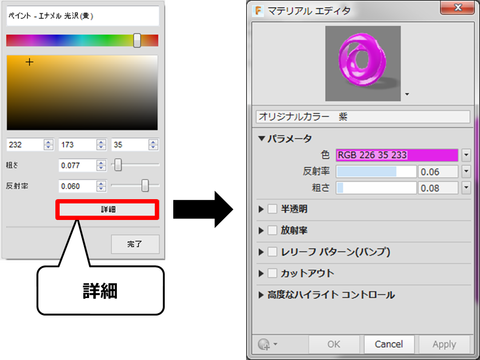The image size is (480, 360).
Task: Expand the カットアウト section
Action: tap(261, 274)
